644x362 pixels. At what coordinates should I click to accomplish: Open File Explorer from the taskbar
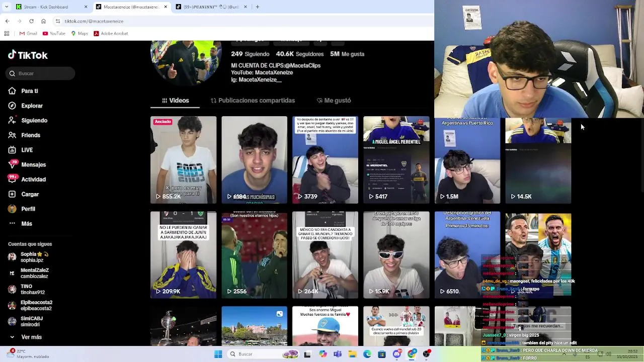[x=352, y=354]
